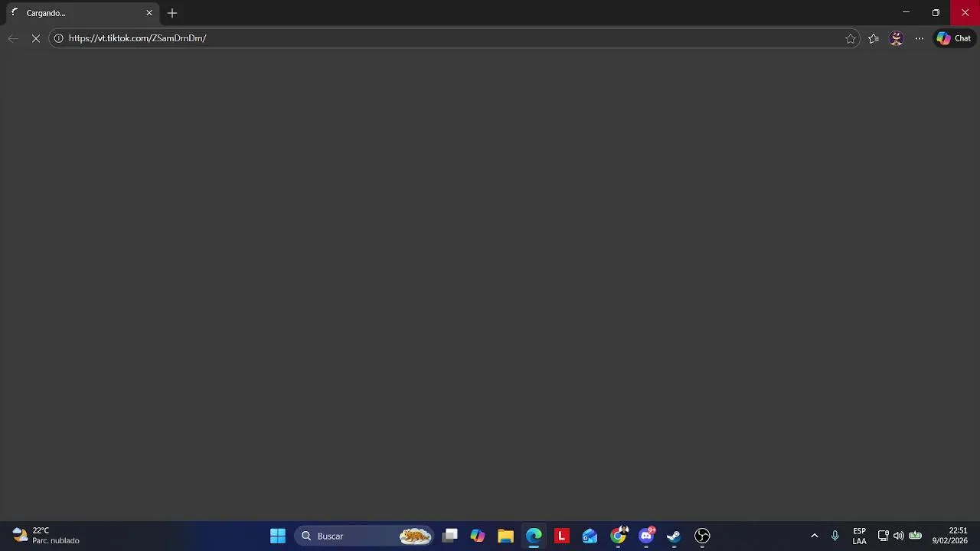Add this page to favorites with the star
The height and width of the screenshot is (551, 980).
[x=851, y=38]
